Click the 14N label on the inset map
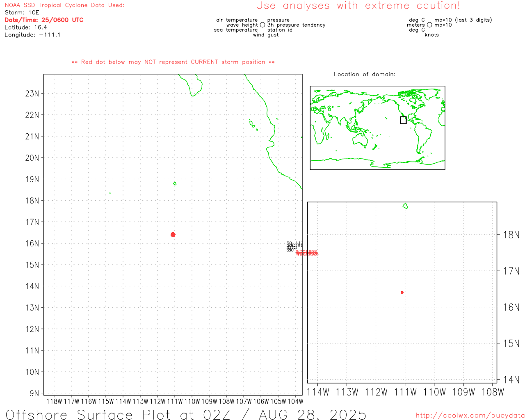Screen dimensions: 525x420 click(x=511, y=380)
